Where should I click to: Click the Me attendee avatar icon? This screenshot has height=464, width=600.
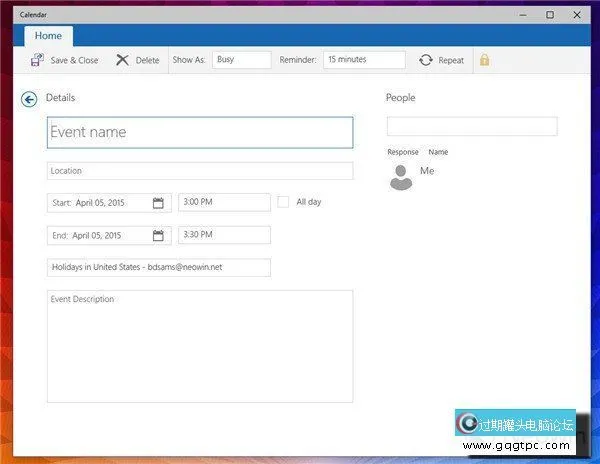401,178
